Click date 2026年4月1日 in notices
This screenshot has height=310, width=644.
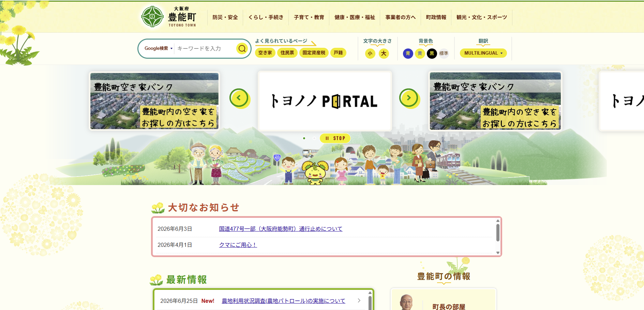pyautogui.click(x=175, y=245)
